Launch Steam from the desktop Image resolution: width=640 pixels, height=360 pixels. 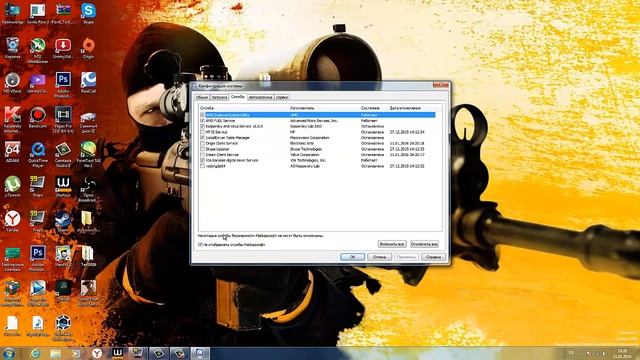pyautogui.click(x=63, y=221)
